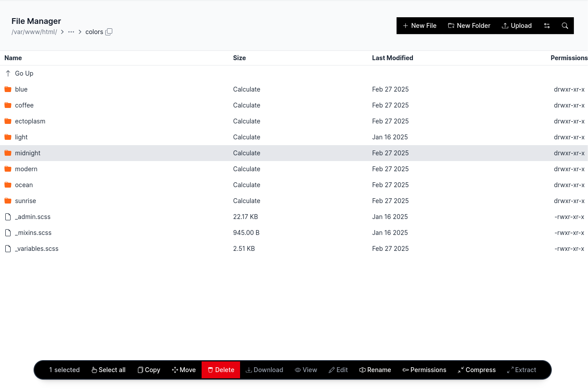Open the /var/www/html/ breadcrumb link

pos(34,32)
